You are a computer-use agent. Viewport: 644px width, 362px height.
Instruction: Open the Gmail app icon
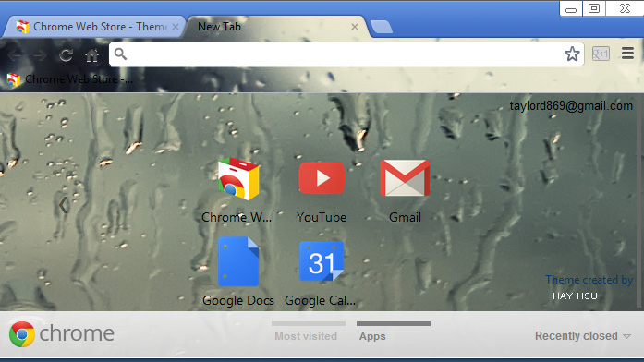405,177
